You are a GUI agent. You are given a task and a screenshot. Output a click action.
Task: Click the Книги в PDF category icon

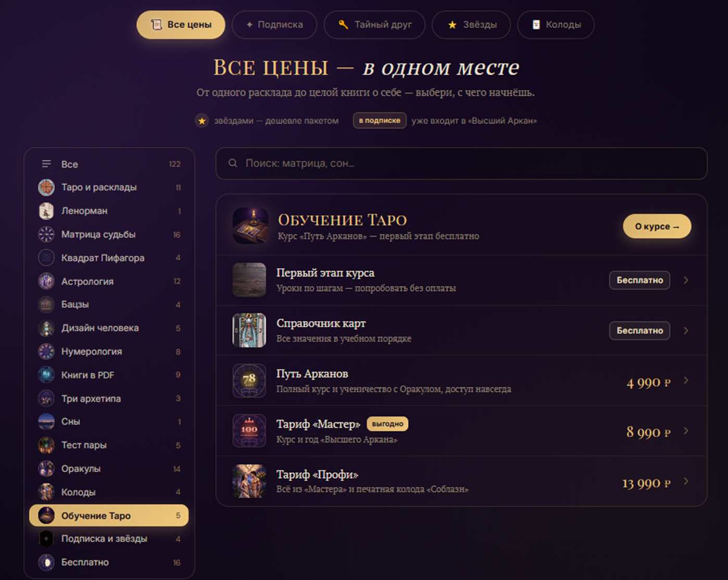click(46, 375)
